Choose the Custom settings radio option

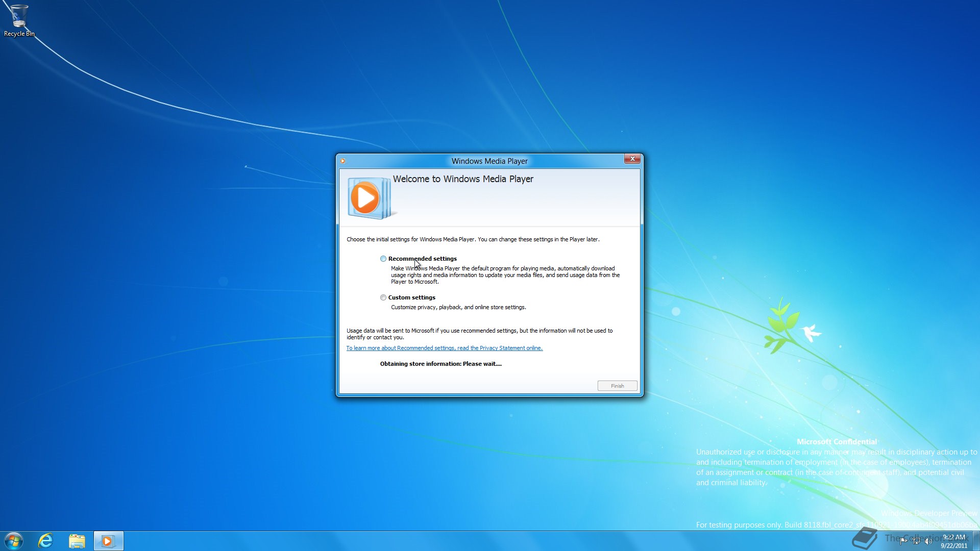[x=383, y=297]
